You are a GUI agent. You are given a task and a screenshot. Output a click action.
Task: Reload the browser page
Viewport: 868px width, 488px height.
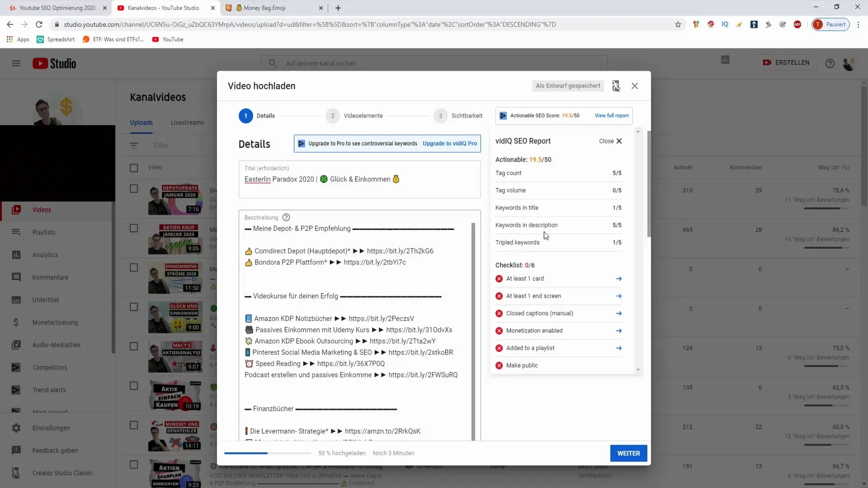[x=39, y=24]
